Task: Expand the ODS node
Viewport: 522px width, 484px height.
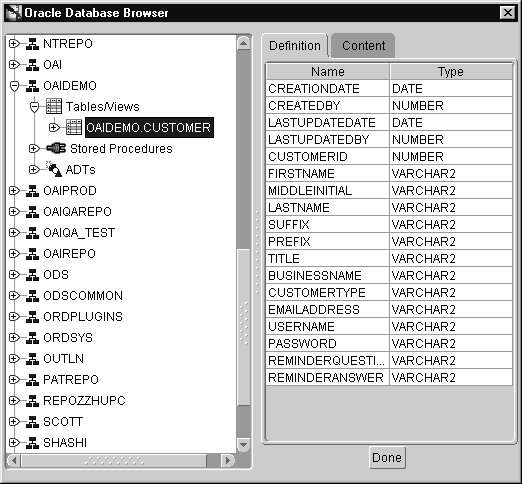Action: [x=14, y=275]
